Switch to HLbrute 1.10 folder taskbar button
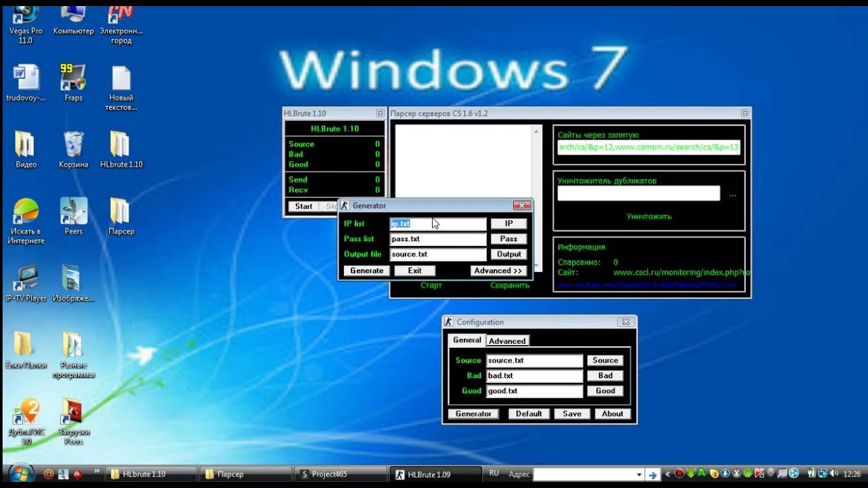This screenshot has height=488, width=868. pyautogui.click(x=151, y=474)
